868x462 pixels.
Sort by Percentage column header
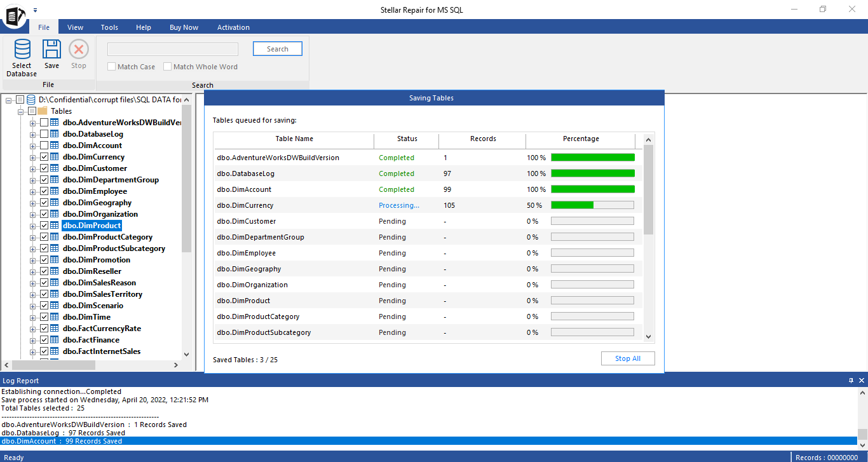581,139
